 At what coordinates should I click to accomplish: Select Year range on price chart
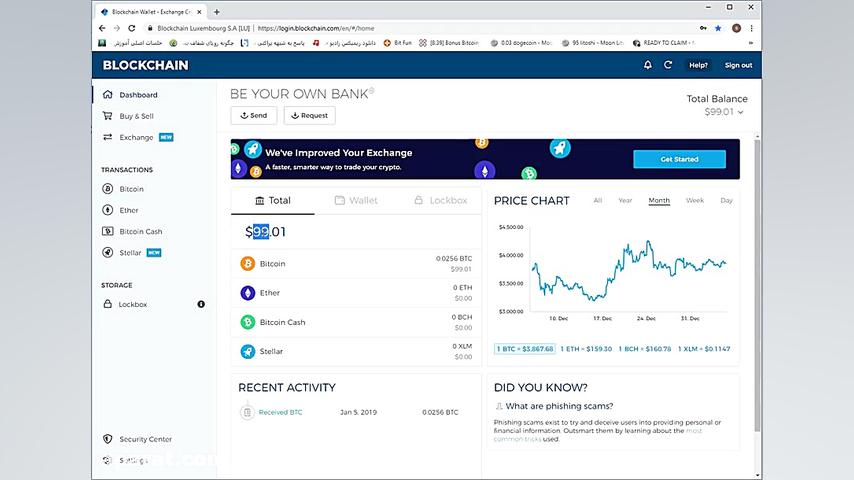pyautogui.click(x=625, y=200)
